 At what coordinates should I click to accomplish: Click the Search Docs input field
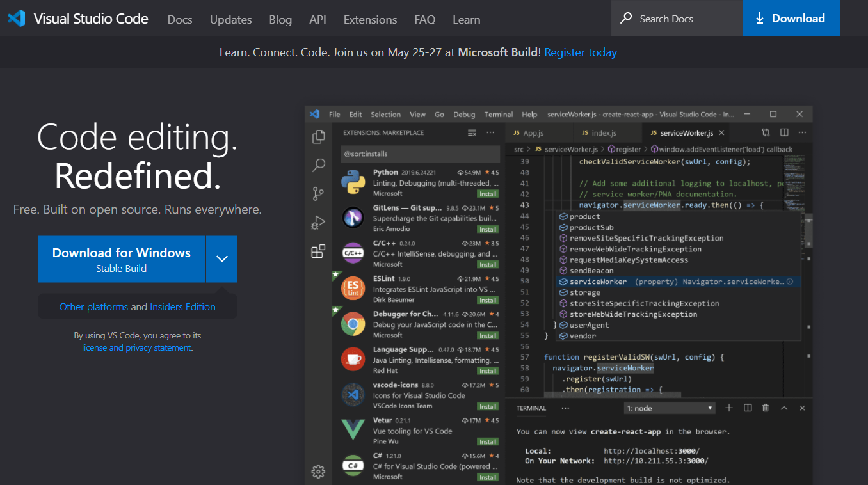(x=677, y=19)
